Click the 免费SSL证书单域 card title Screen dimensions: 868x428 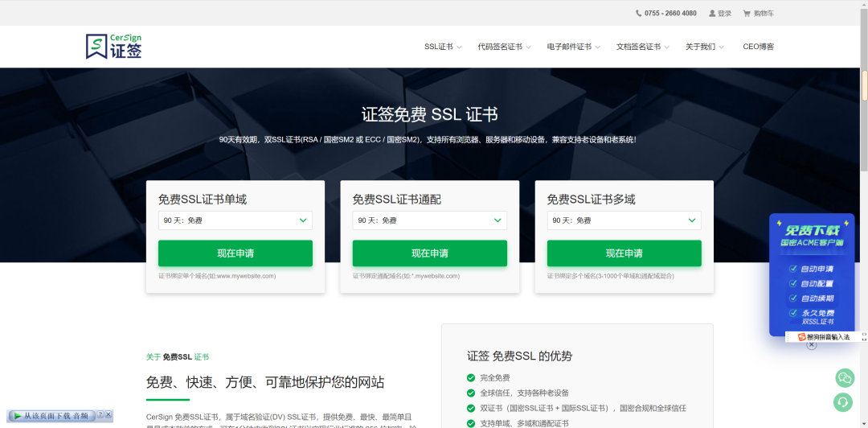pyautogui.click(x=203, y=200)
